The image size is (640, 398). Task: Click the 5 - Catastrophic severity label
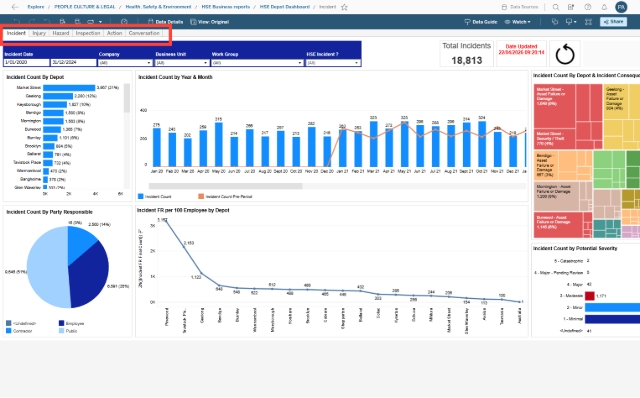pos(569,261)
